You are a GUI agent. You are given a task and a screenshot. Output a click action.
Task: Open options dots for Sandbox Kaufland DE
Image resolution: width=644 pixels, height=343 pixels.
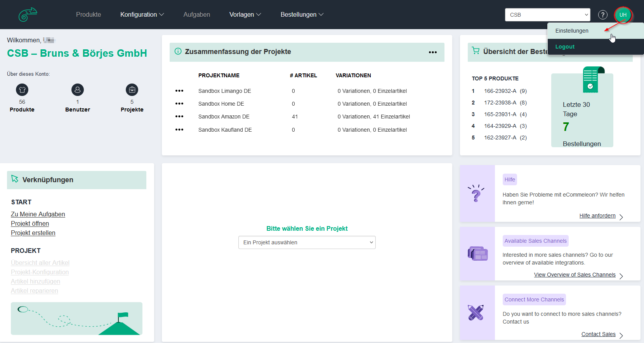(x=179, y=130)
